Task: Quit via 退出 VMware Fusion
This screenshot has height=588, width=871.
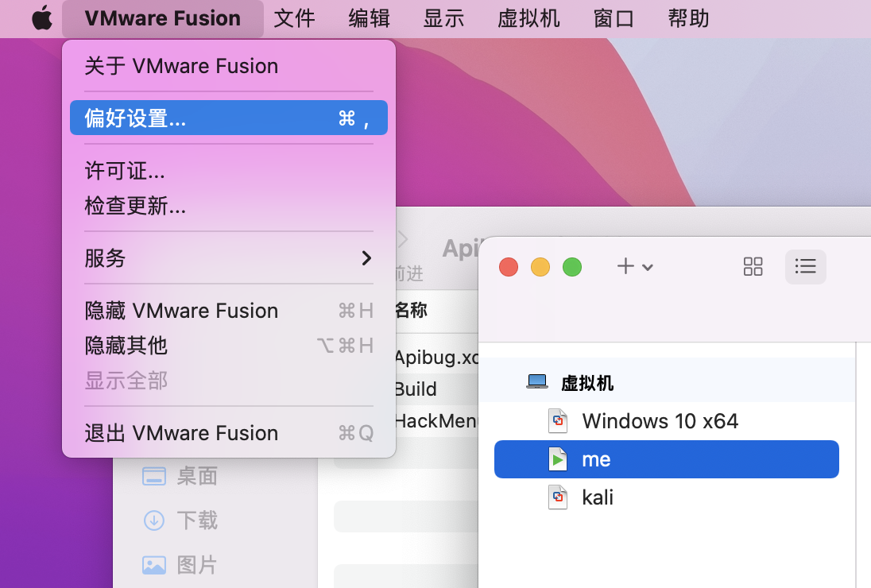Action: 181,433
